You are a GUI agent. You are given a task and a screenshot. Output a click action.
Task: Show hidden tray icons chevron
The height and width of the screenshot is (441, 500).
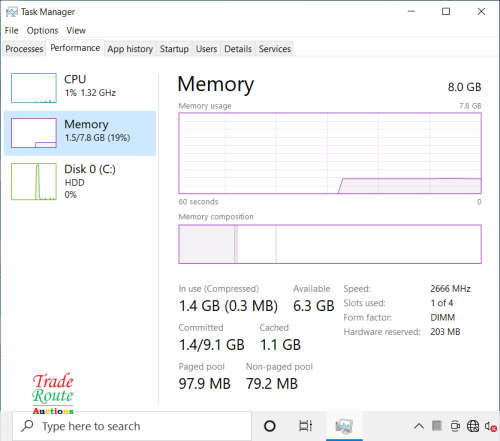pyautogui.click(x=419, y=426)
